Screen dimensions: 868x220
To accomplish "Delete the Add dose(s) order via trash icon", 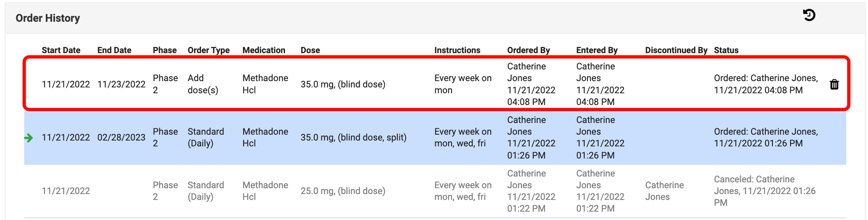I will coord(834,84).
